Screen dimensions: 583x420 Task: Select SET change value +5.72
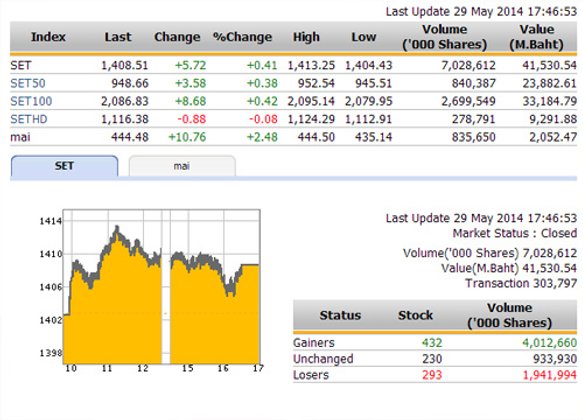(x=190, y=65)
